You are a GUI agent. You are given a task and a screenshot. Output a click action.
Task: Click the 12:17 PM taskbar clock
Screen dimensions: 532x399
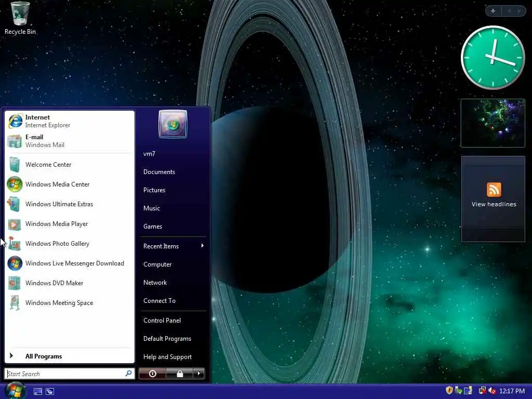[x=512, y=391]
